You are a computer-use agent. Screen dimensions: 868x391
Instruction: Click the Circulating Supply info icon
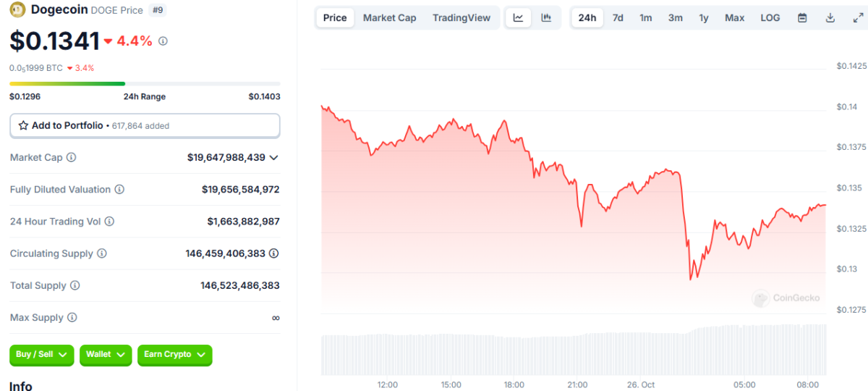102,253
